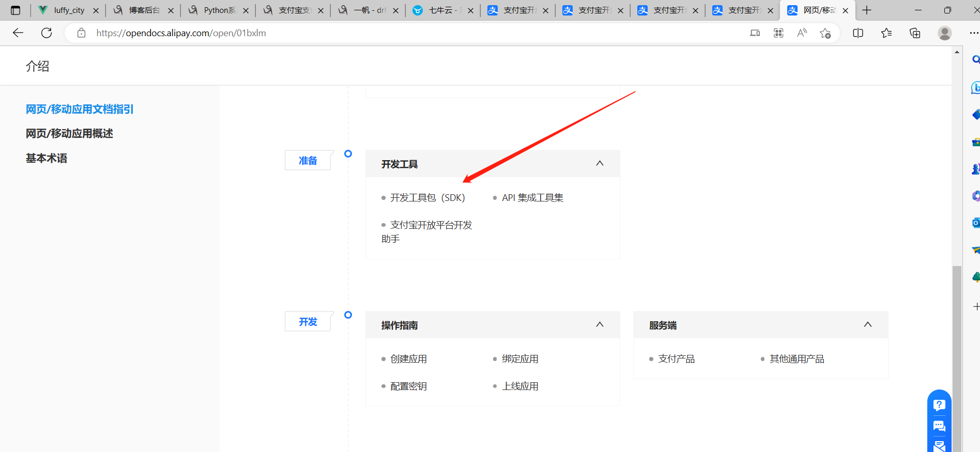The width and height of the screenshot is (980, 452).
Task: Click the page vertical scrollbar thumb
Action: (957, 359)
